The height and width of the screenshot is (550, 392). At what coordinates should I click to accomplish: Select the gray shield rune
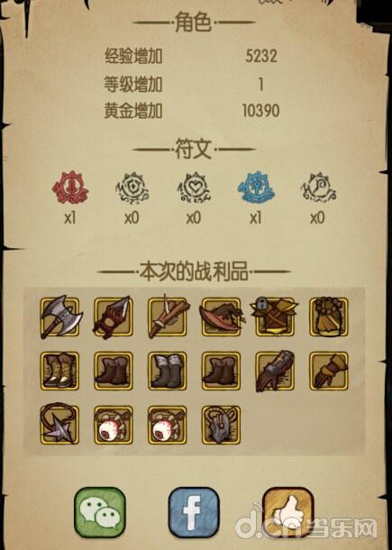point(132,188)
